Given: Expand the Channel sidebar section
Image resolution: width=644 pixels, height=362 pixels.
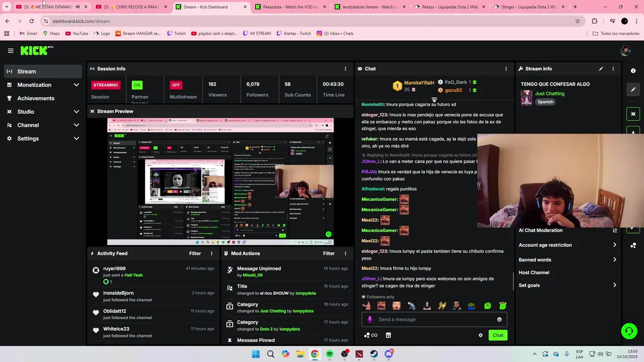Looking at the screenshot, I should point(43,125).
